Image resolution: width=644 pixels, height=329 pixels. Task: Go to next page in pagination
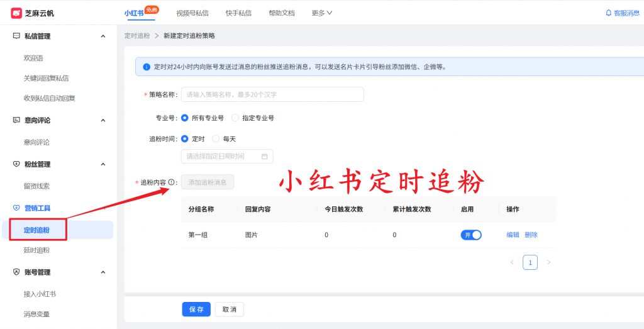coord(548,262)
